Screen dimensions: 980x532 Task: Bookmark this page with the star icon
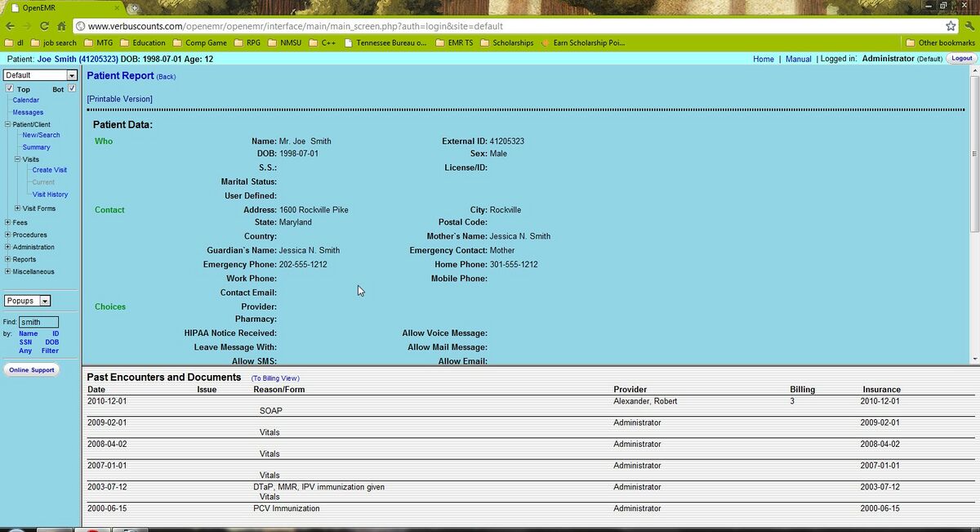[951, 25]
